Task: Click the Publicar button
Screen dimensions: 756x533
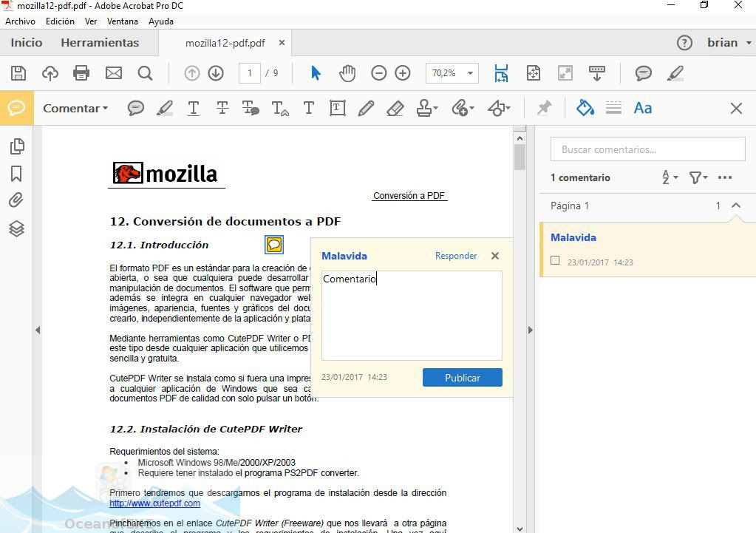Action: pos(463,378)
